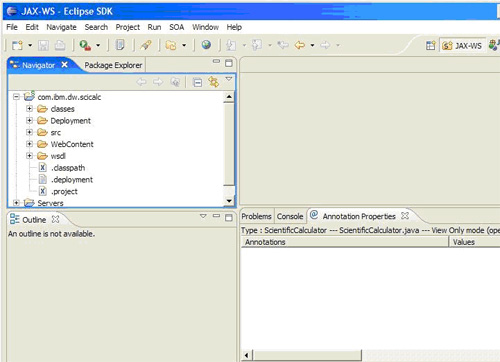Image resolution: width=500 pixels, height=362 pixels.
Task: Click Navigator scrollbar down arrow
Action: point(229,201)
